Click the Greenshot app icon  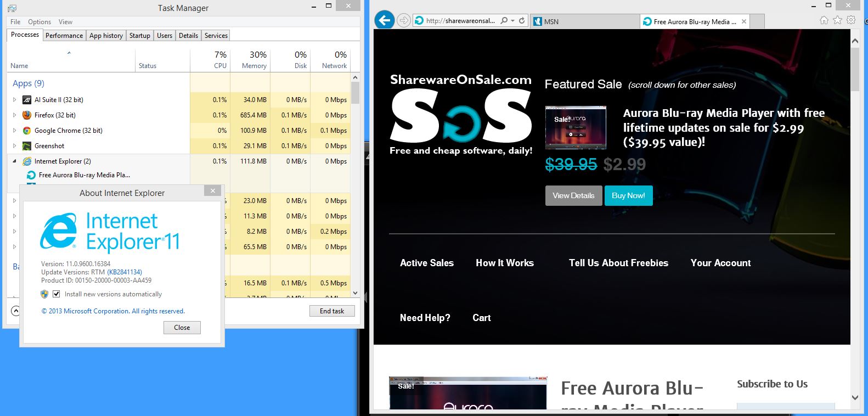click(27, 146)
